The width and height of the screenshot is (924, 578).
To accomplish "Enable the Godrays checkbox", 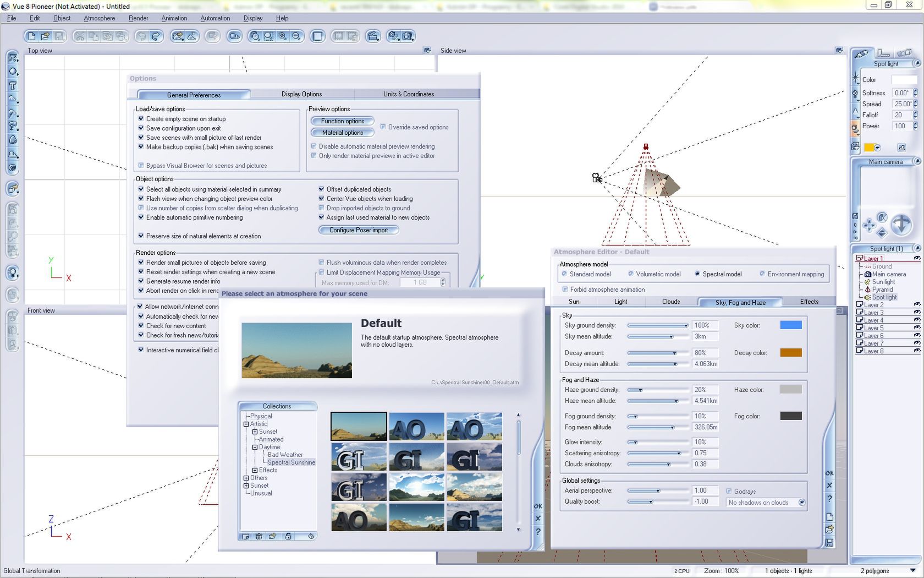I will pyautogui.click(x=729, y=492).
